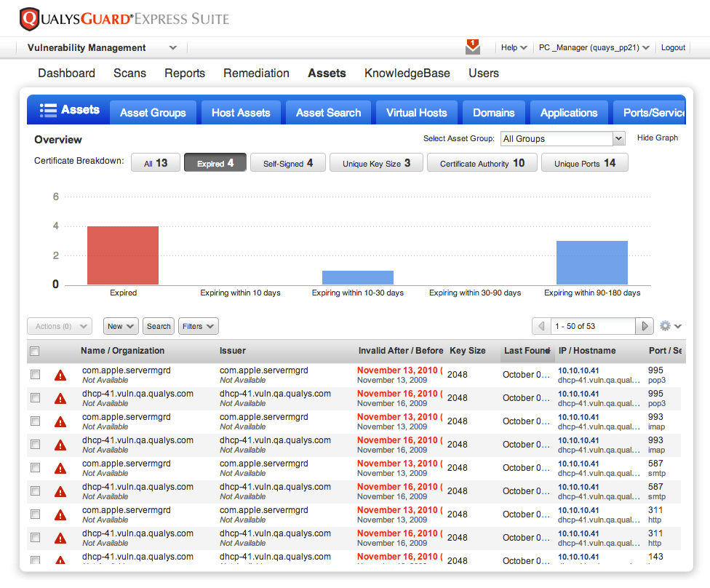The width and height of the screenshot is (710, 588).
Task: Toggle the select-all checkbox in the table header
Action: (34, 351)
